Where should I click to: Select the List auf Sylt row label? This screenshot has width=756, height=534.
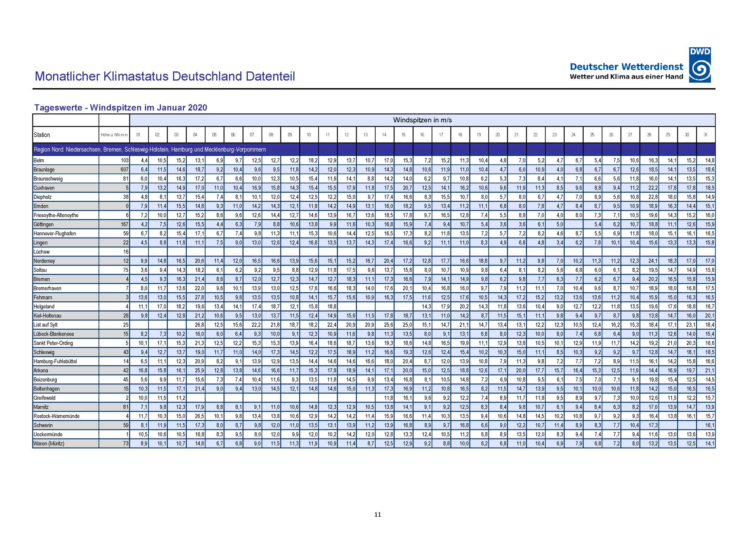tap(66, 325)
